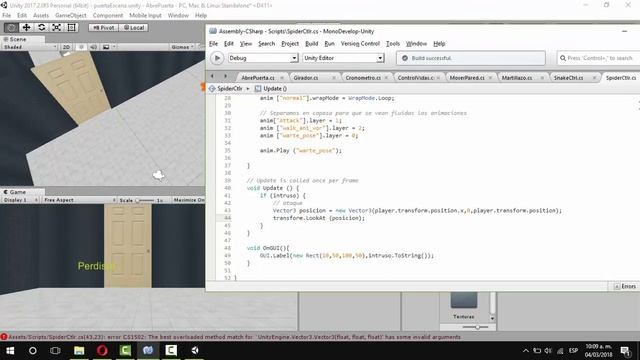Switch to Girador.cs tab
The width and height of the screenshot is (640, 360).
point(306,78)
